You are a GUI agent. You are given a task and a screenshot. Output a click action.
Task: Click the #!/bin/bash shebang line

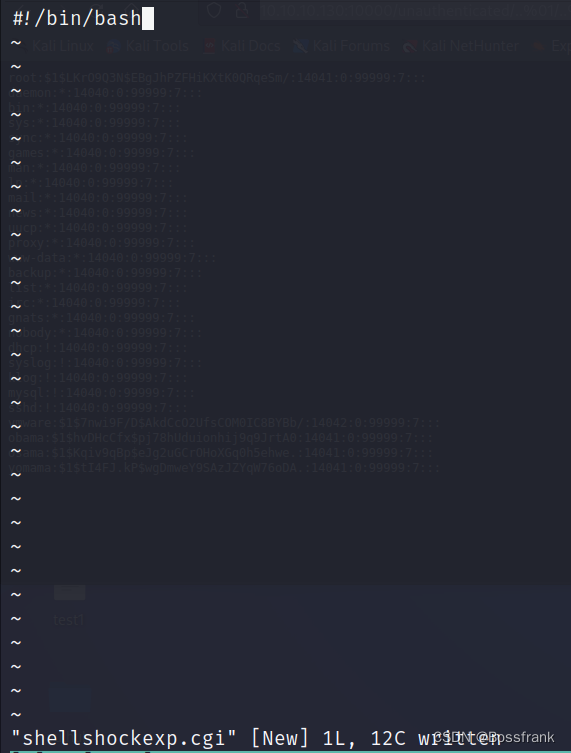(77, 18)
